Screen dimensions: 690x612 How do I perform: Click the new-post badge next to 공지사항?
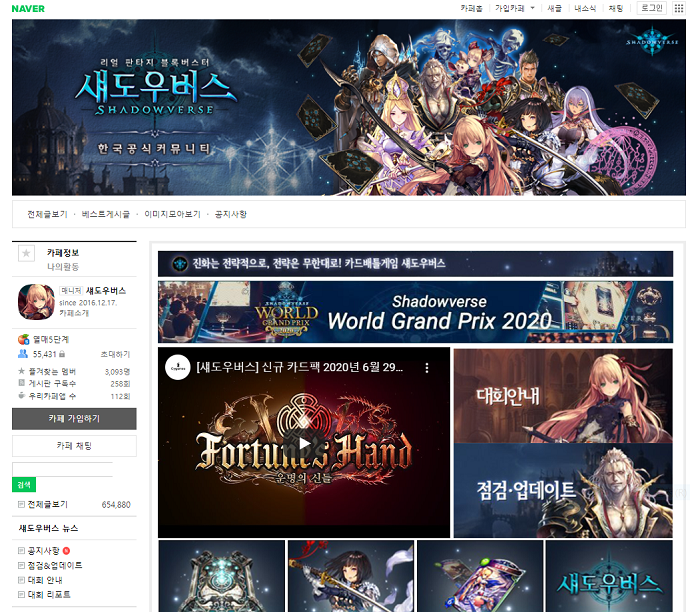click(x=66, y=550)
